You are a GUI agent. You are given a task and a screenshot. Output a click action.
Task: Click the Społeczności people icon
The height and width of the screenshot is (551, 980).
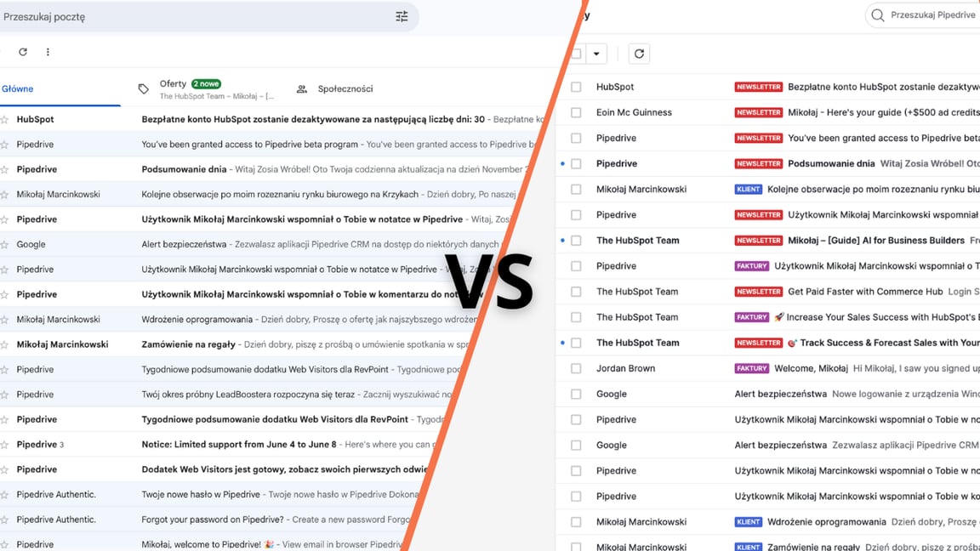[x=302, y=89]
